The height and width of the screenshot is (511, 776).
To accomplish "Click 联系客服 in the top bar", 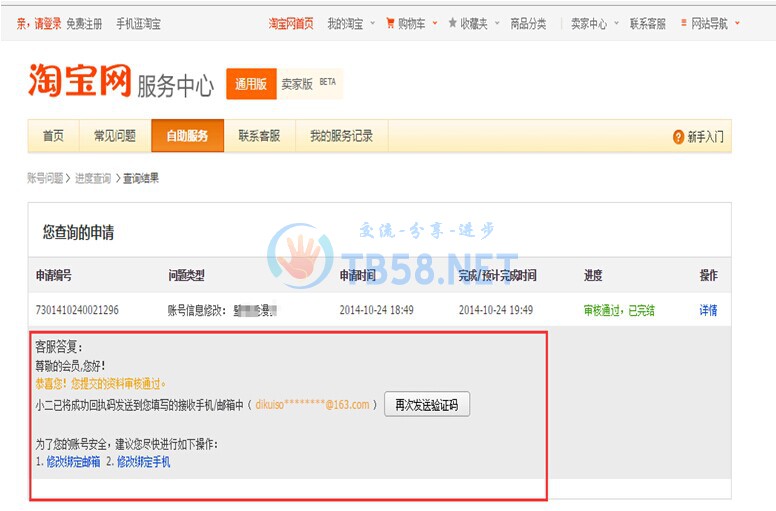I will [x=648, y=23].
